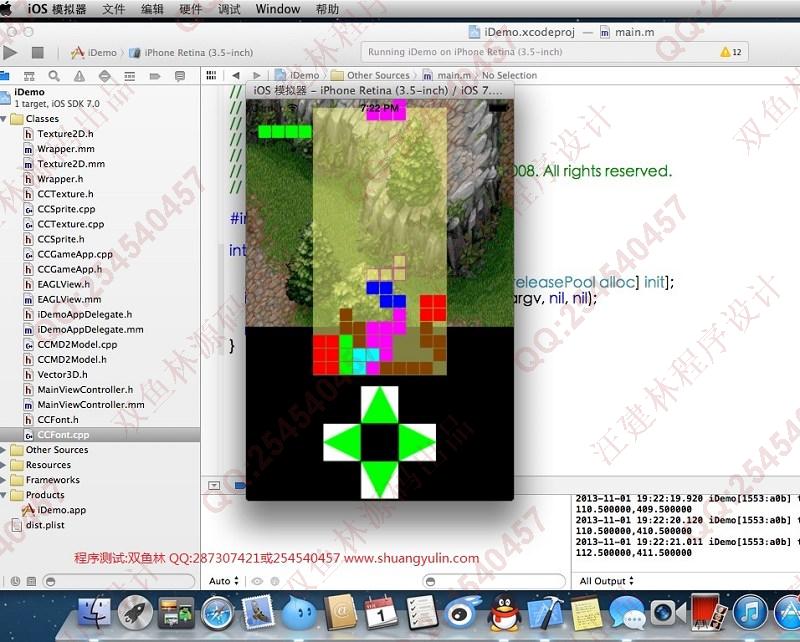Select EAGLView.mm file
This screenshot has width=800, height=642.
(69, 300)
